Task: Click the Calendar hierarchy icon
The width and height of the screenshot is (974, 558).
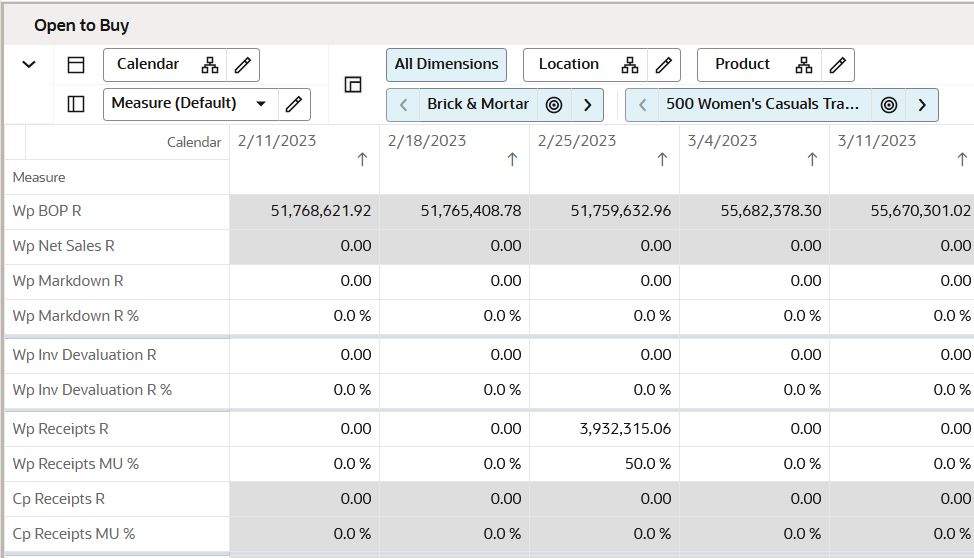Action: click(210, 65)
